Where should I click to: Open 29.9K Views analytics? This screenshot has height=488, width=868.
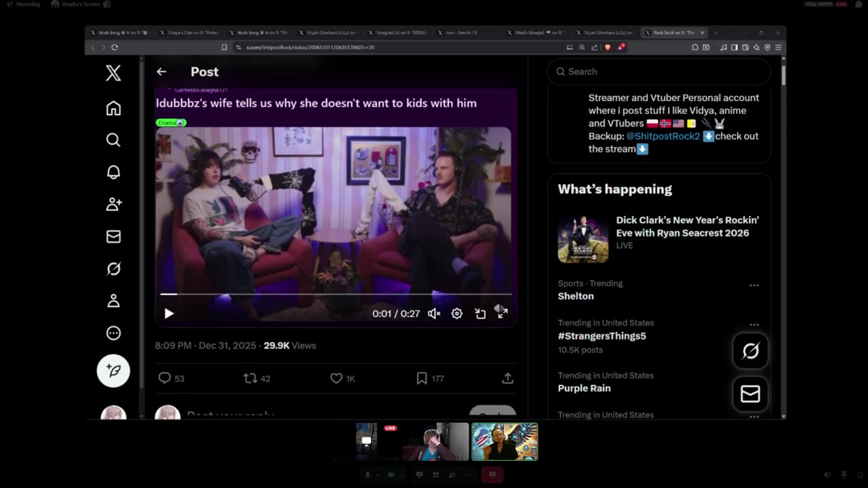coord(290,346)
